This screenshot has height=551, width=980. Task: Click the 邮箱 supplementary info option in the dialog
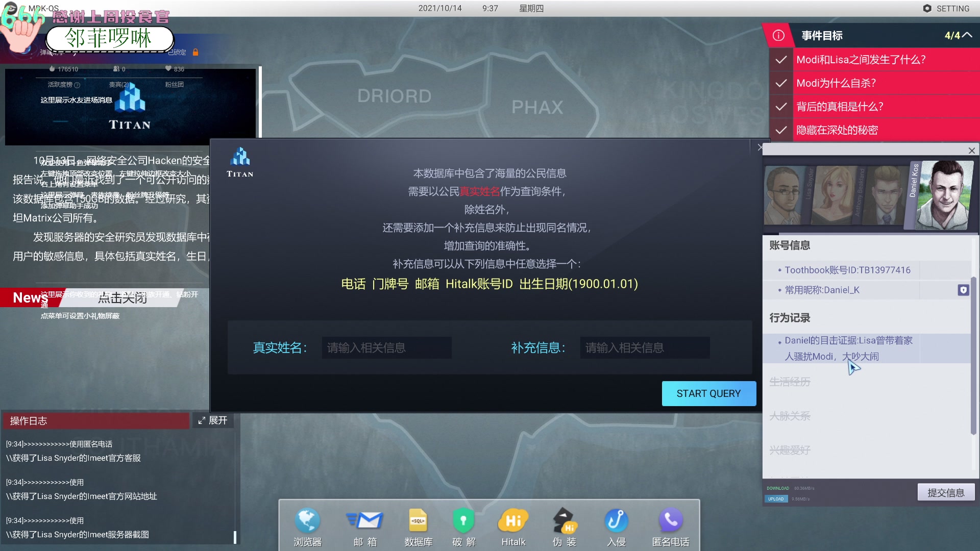pos(427,284)
